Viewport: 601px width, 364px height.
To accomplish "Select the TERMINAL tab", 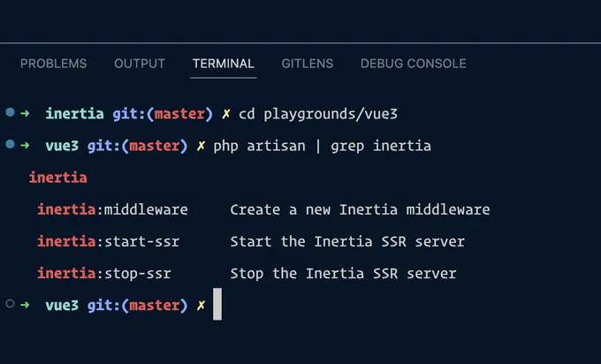I will coord(224,64).
